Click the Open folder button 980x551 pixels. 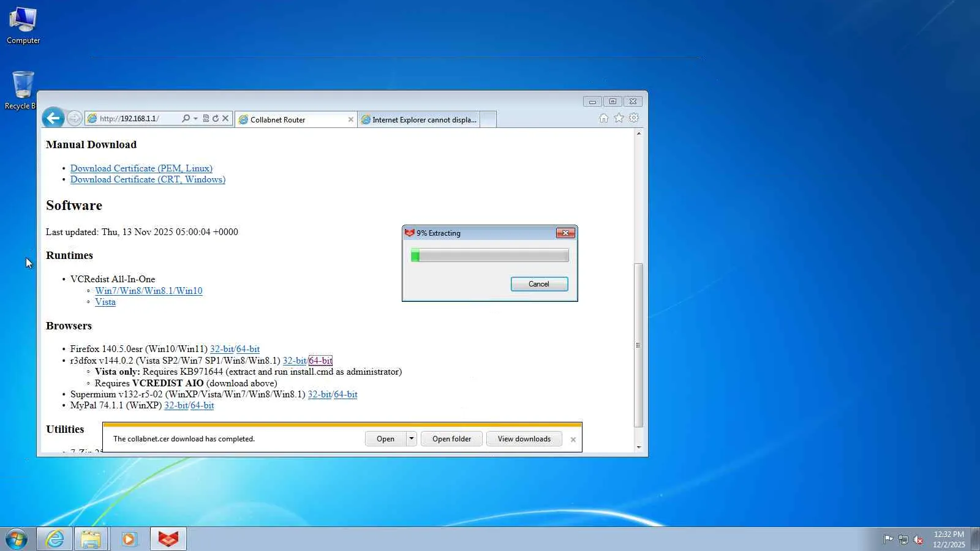point(451,438)
